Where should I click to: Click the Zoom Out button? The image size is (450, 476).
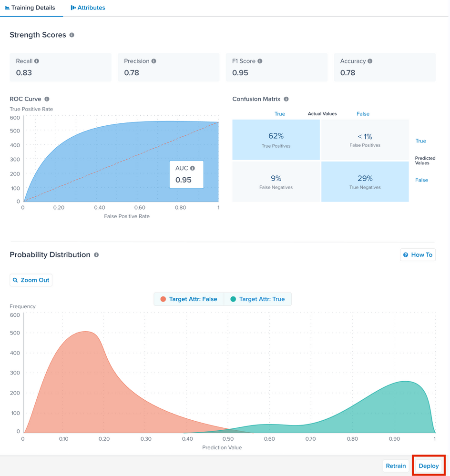(31, 280)
